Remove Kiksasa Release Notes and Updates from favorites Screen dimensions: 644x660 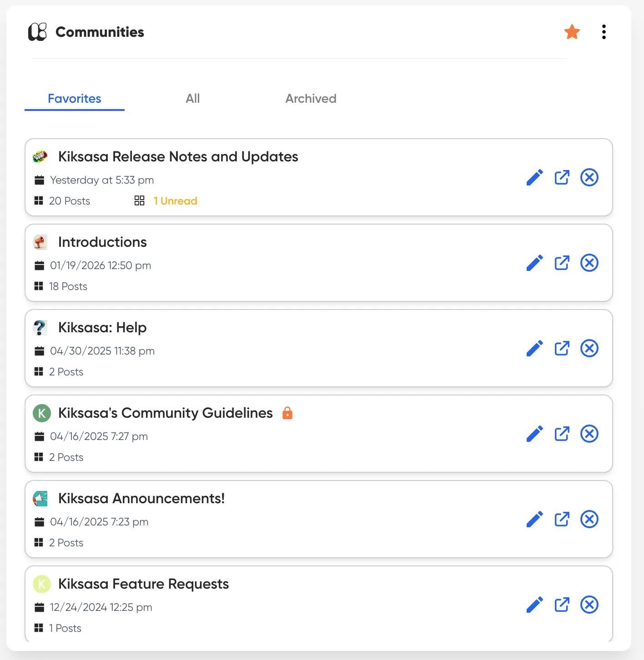[x=589, y=177]
